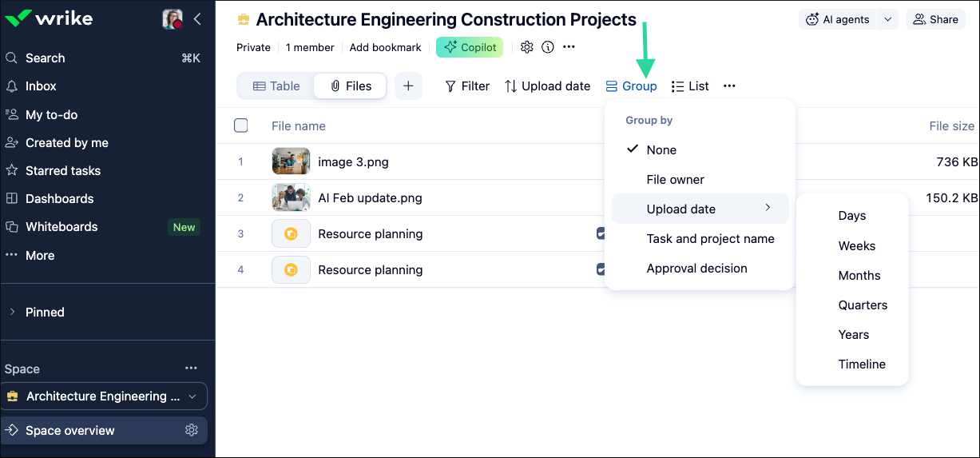The width and height of the screenshot is (980, 458).
Task: Open the List layout selector
Action: 690,86
